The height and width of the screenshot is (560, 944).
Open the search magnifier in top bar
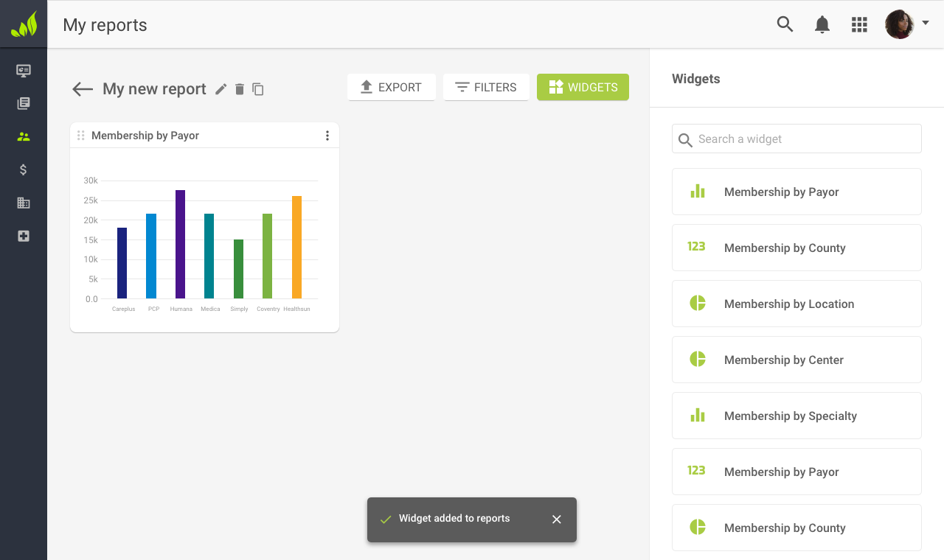[x=785, y=24]
